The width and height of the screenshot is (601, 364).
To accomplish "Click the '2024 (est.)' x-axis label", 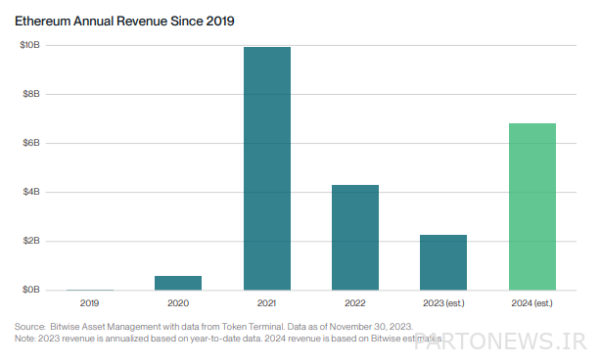I will tap(532, 303).
